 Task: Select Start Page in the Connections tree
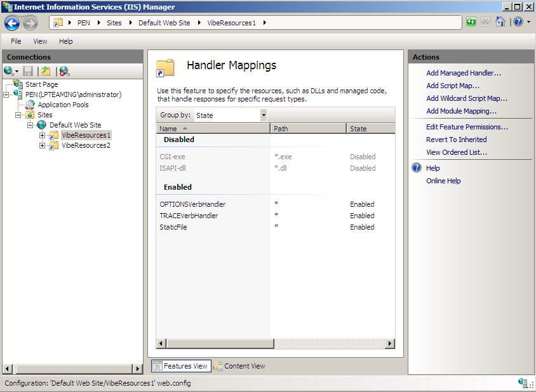pos(42,84)
